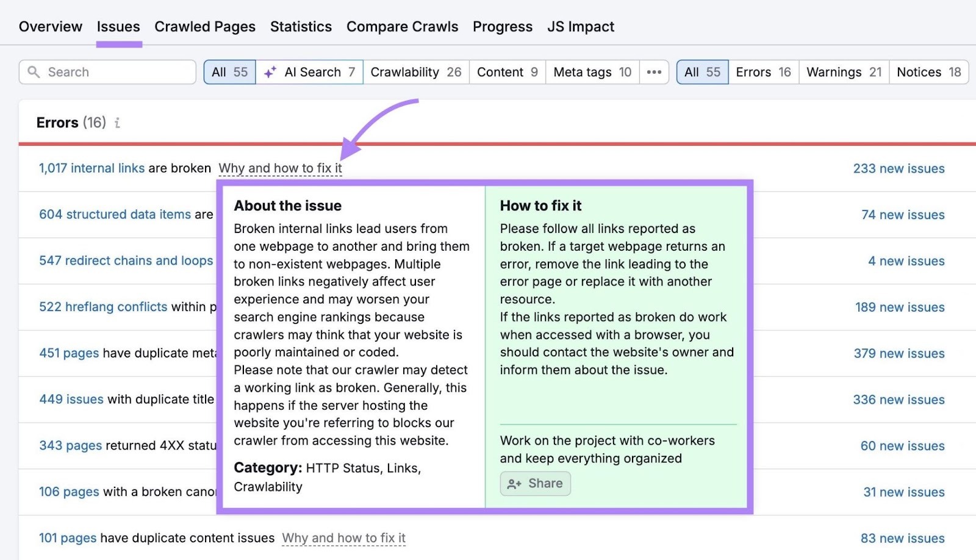Select the Notices 18 filter
Viewport: 976px width, 560px height.
928,71
